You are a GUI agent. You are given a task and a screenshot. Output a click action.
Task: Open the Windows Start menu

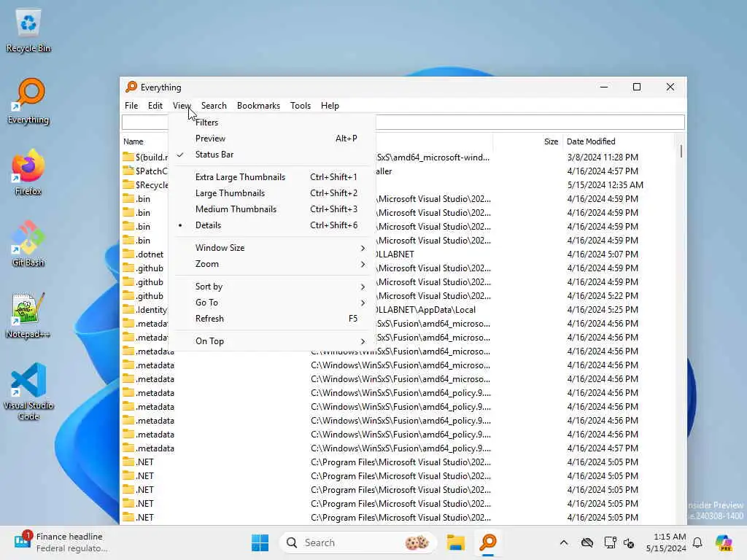(260, 542)
